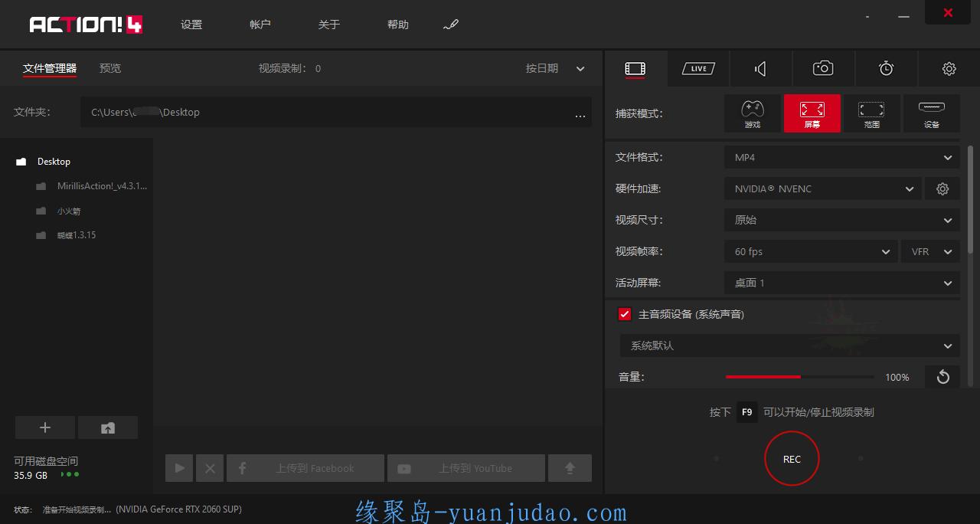
Task: Click the NVIDIA GeForce RTX status text
Action: click(179, 509)
